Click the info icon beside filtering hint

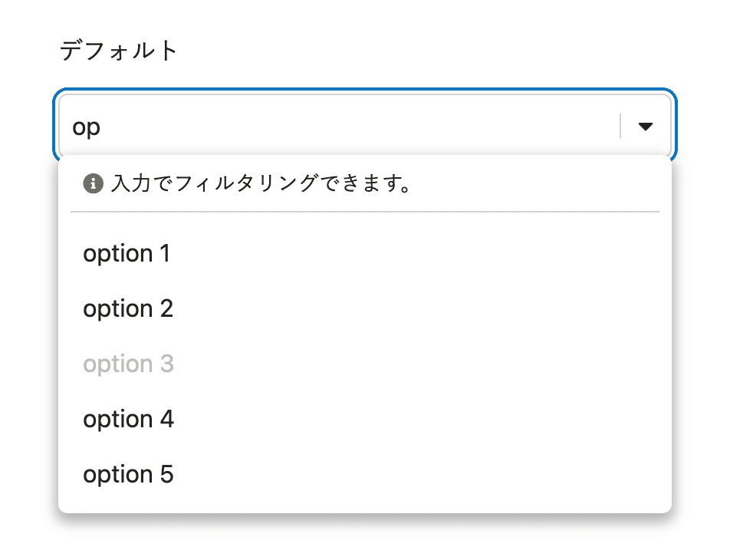pos(93,183)
